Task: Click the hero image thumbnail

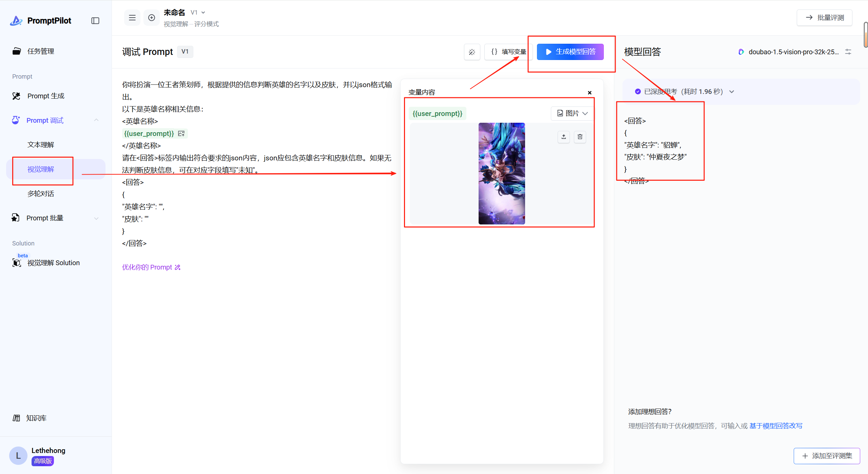Action: click(501, 173)
